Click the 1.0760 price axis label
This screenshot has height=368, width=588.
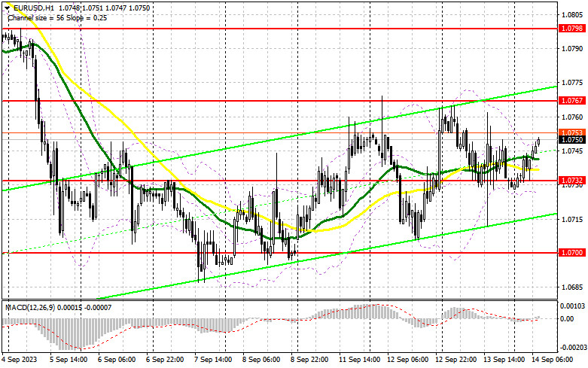tap(572, 117)
